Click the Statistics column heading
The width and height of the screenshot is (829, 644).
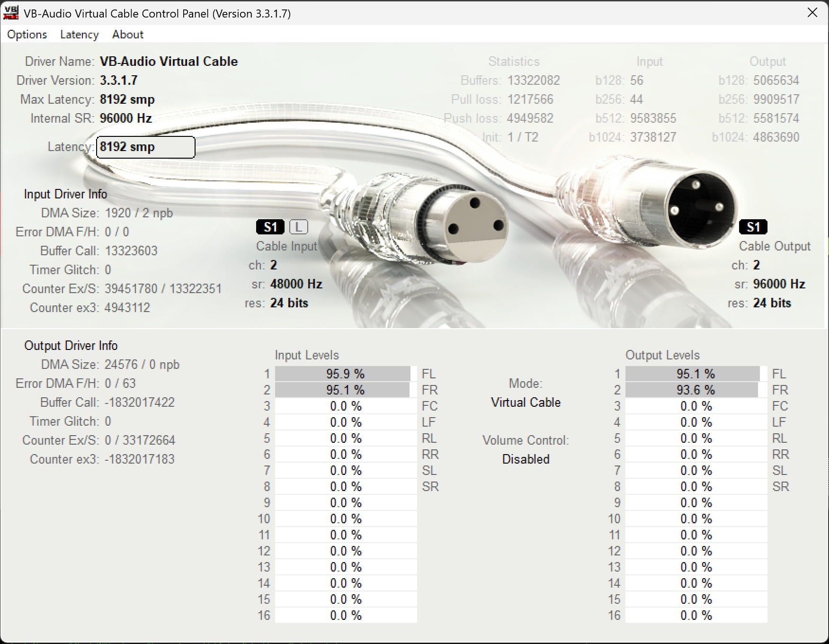[x=514, y=62]
